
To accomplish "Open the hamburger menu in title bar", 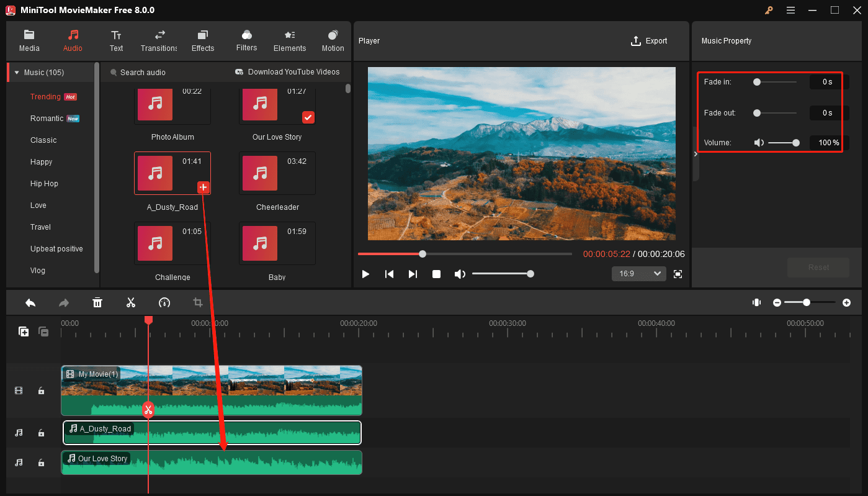I will click(x=790, y=10).
